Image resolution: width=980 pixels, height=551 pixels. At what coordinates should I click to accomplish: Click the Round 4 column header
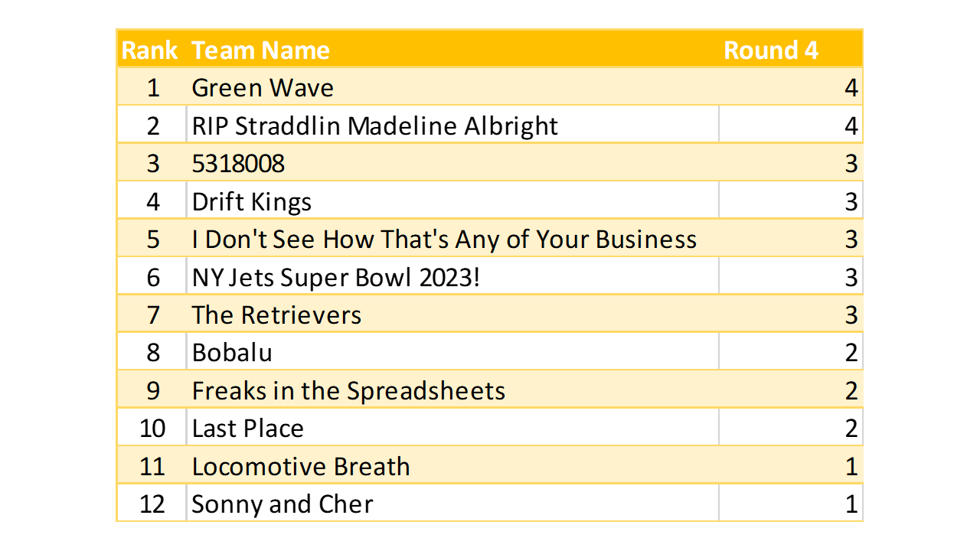pyautogui.click(x=770, y=51)
